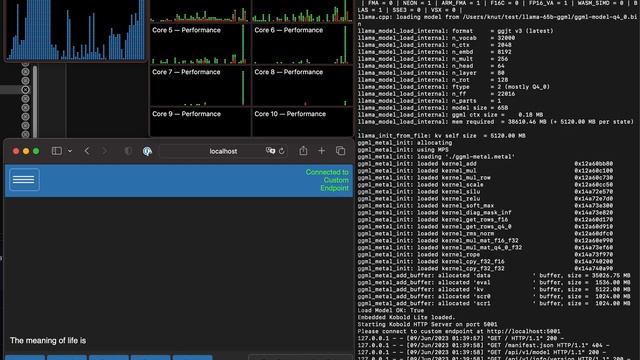Click the Connected to Custom Endpoint status
The width and height of the screenshot is (640, 360).
coord(327,180)
